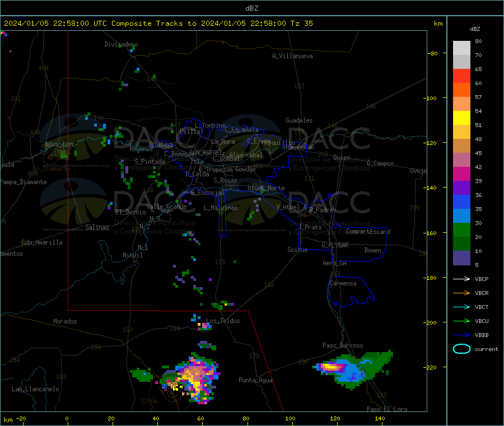Click the intense storm cell west of Punta_Agua

[196, 378]
